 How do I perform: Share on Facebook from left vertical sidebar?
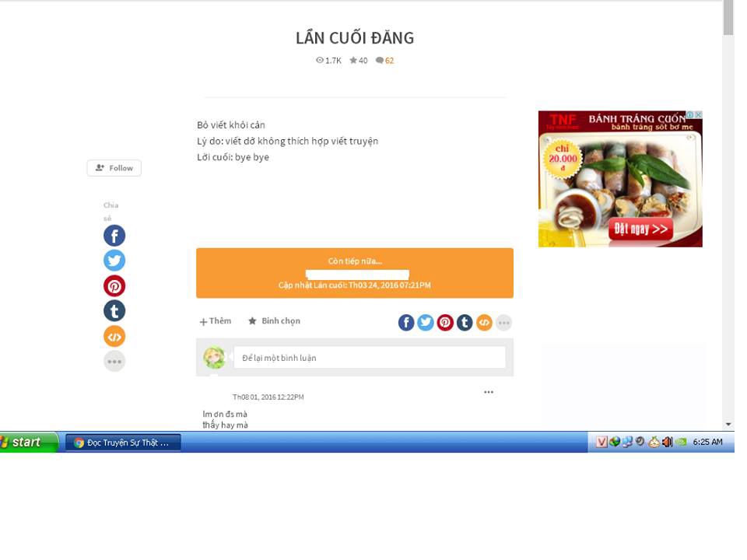click(114, 236)
